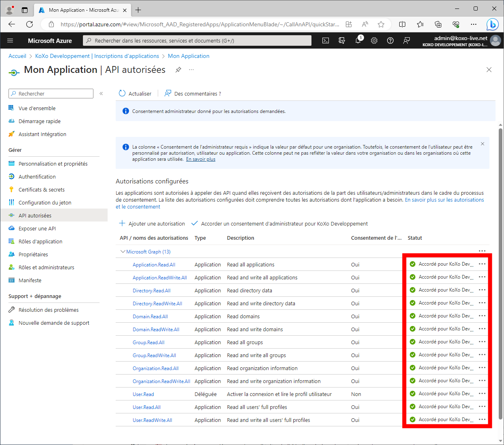Focus the sidebar Rechercher field

pos(51,94)
